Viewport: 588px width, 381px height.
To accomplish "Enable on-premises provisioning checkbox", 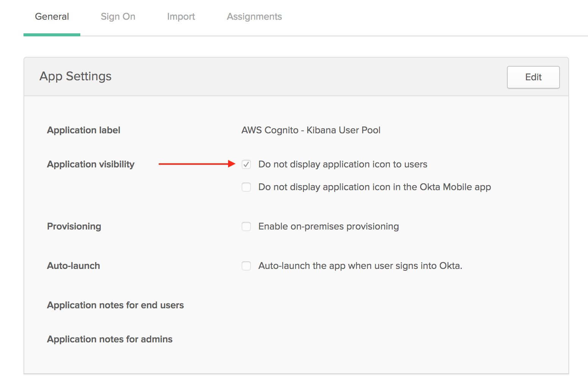I will [246, 226].
